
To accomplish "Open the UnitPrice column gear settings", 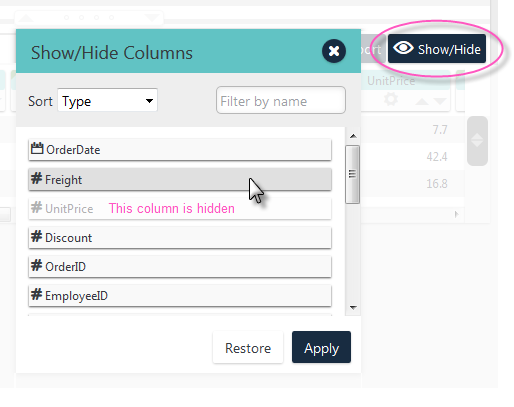I will [391, 99].
